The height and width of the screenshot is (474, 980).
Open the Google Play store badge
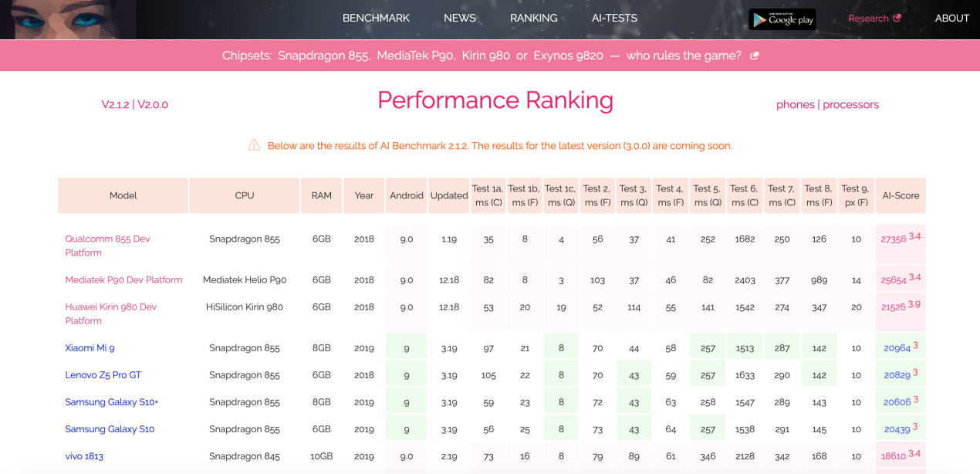(x=782, y=19)
